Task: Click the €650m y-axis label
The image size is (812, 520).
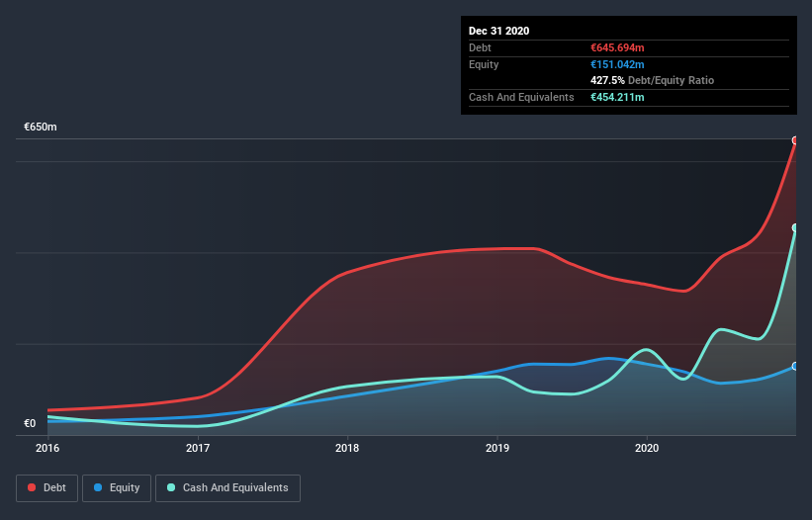Action: click(41, 127)
